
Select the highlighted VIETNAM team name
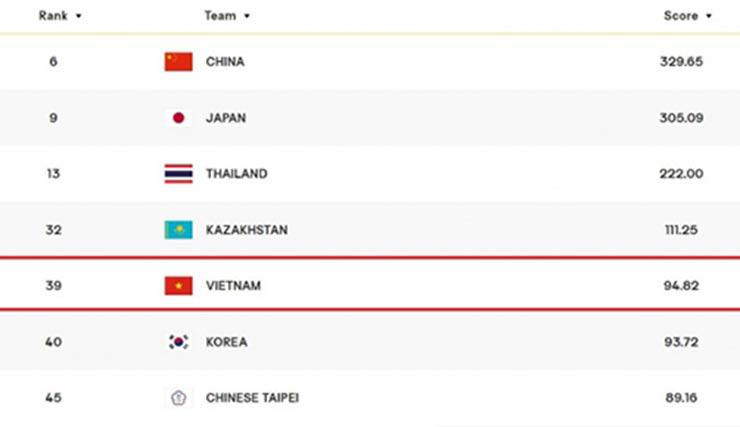click(x=233, y=286)
